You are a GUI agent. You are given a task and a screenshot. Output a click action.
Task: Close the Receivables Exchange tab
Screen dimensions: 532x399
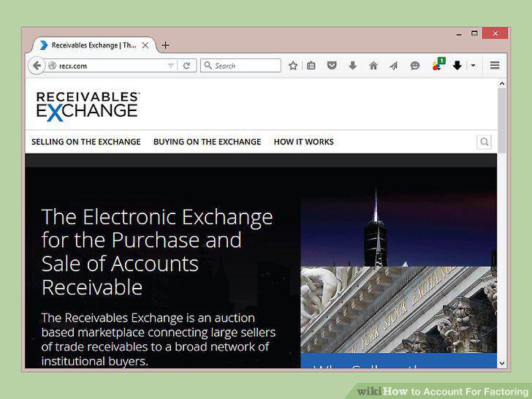[x=145, y=45]
